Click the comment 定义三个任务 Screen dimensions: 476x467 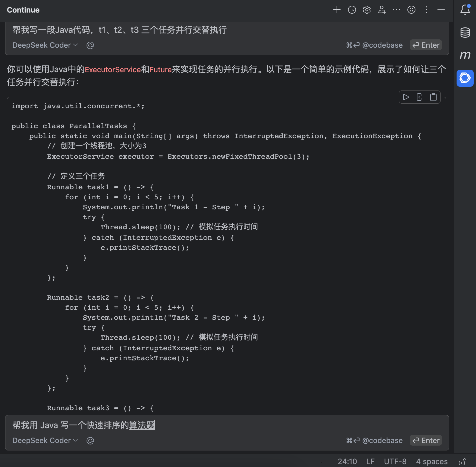click(76, 176)
